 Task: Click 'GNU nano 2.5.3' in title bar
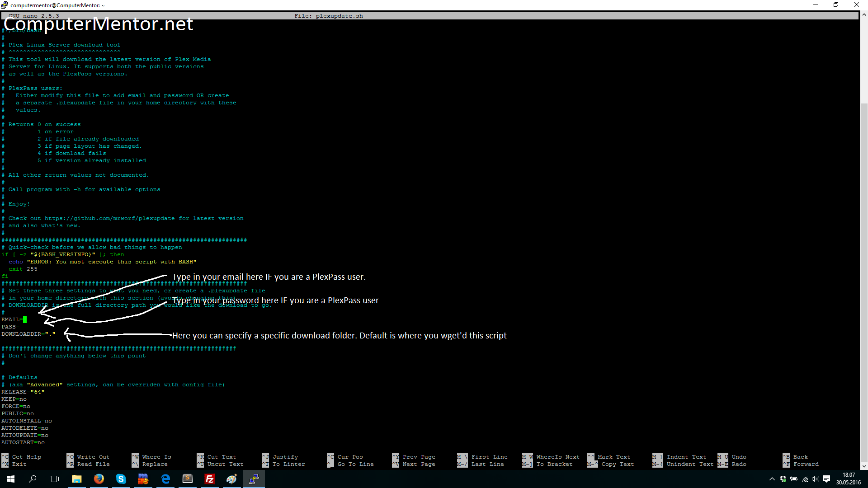click(34, 16)
